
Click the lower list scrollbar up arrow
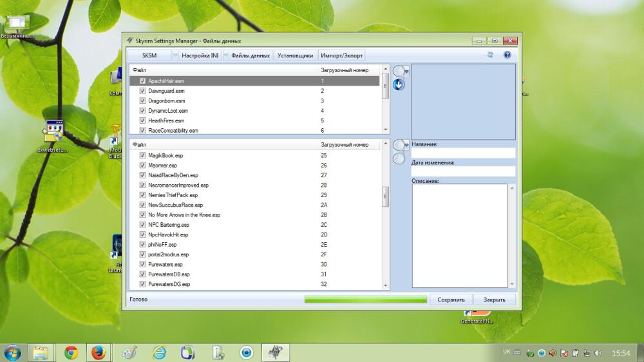[x=385, y=143]
